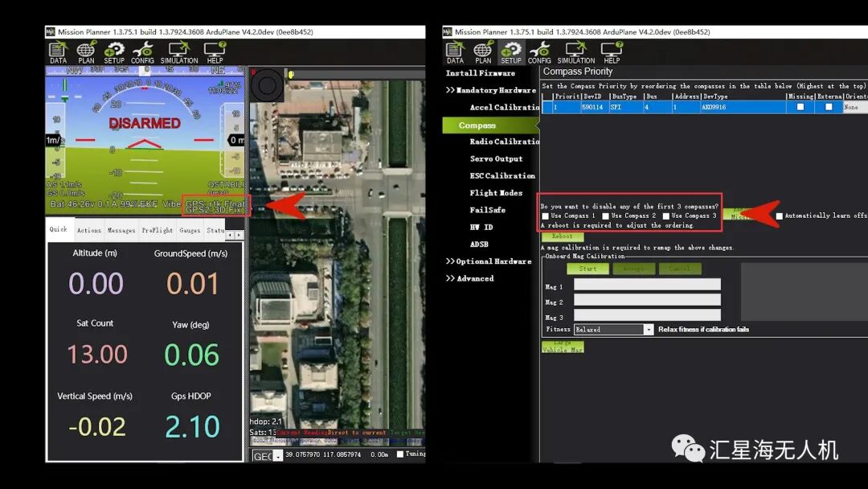This screenshot has width=868, height=489.
Task: Open DATA screen in left window
Action: [58, 52]
